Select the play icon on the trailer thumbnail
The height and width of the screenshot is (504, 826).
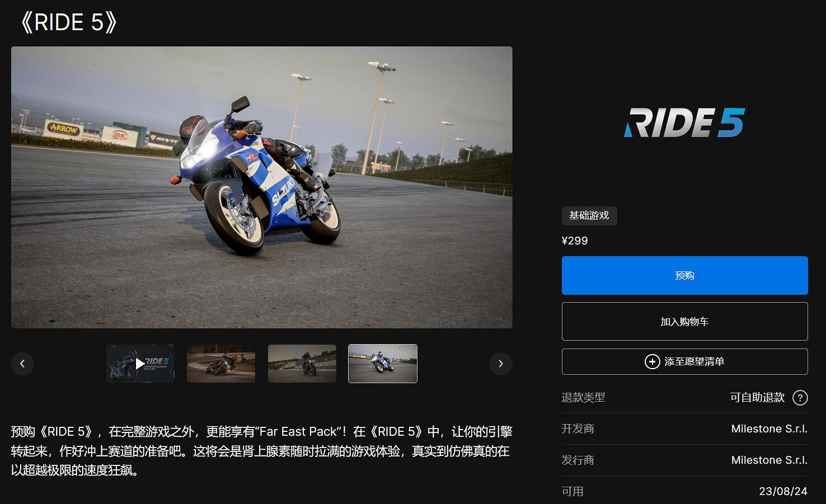140,364
